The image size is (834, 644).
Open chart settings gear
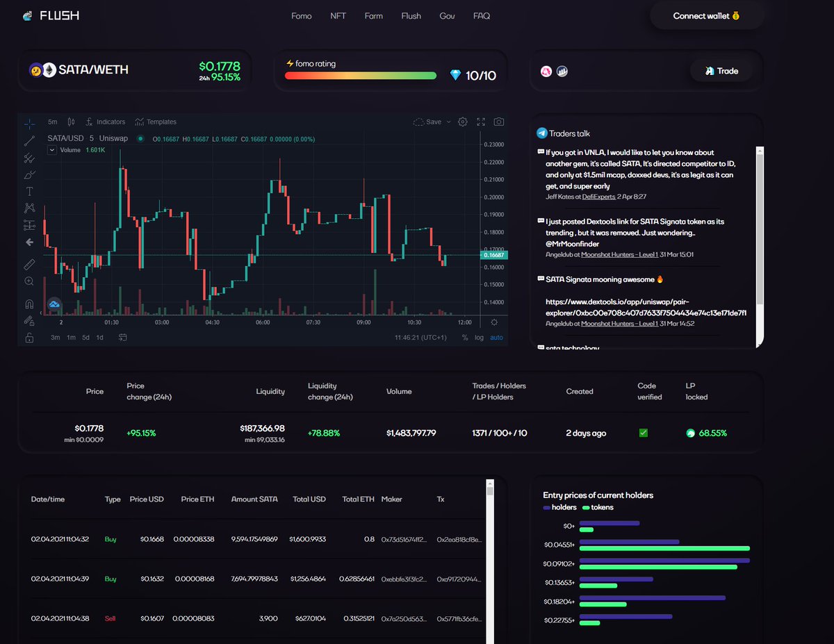pos(463,122)
